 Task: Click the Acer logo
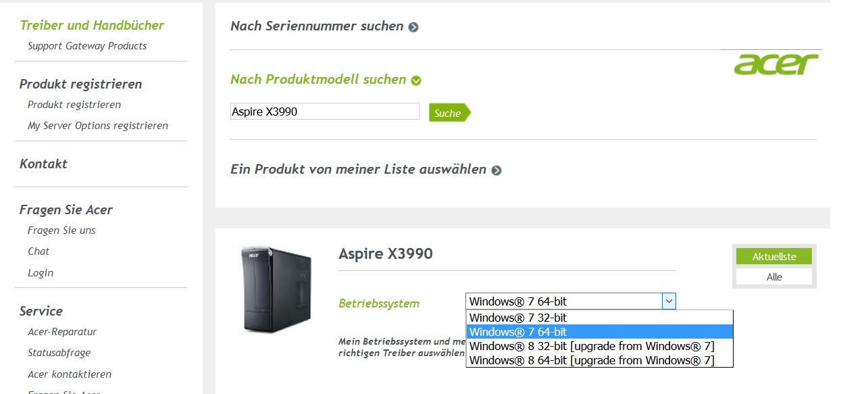pos(776,65)
